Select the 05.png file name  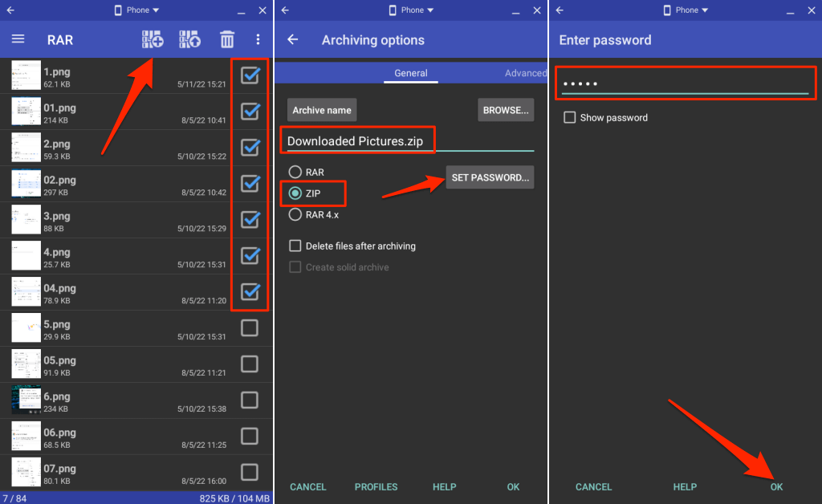point(59,360)
